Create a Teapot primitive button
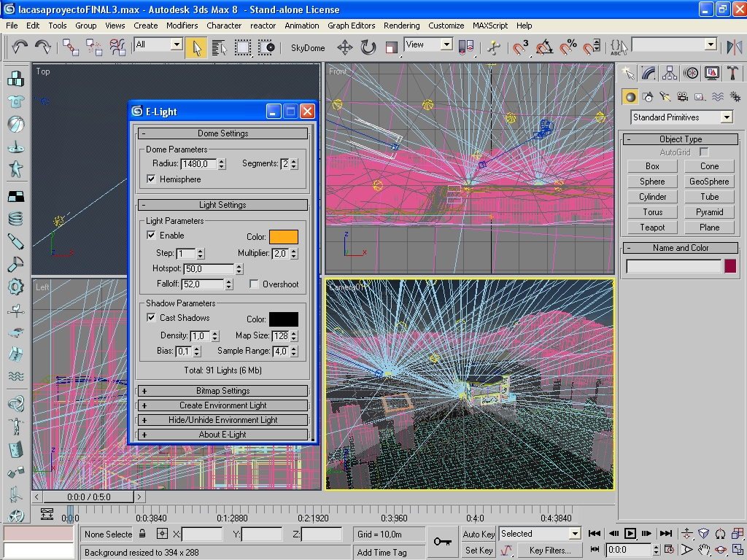The height and width of the screenshot is (560, 747). 652,227
